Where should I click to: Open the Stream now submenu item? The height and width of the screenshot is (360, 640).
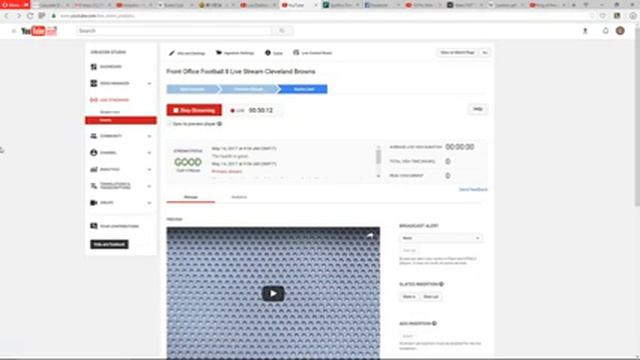(110, 112)
